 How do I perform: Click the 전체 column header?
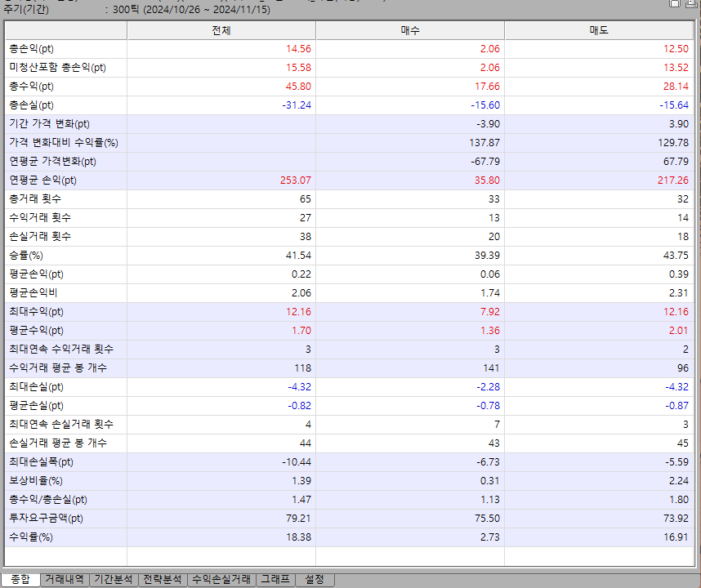221,30
